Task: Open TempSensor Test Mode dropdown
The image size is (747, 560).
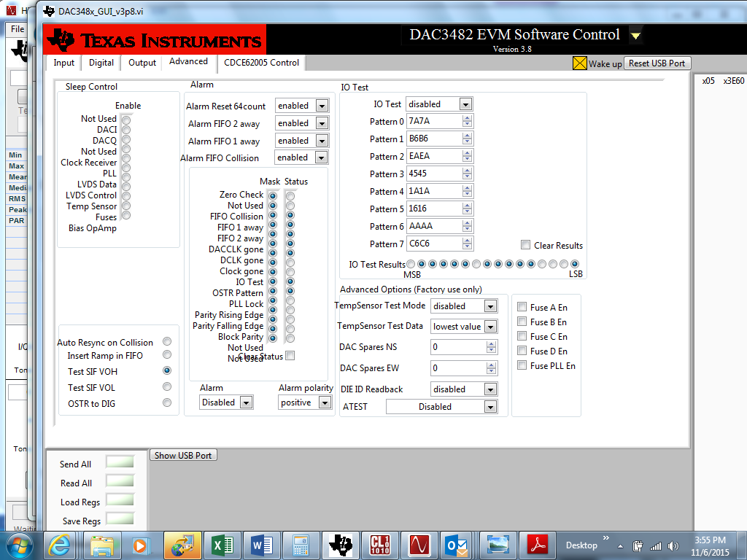Action: tap(490, 306)
